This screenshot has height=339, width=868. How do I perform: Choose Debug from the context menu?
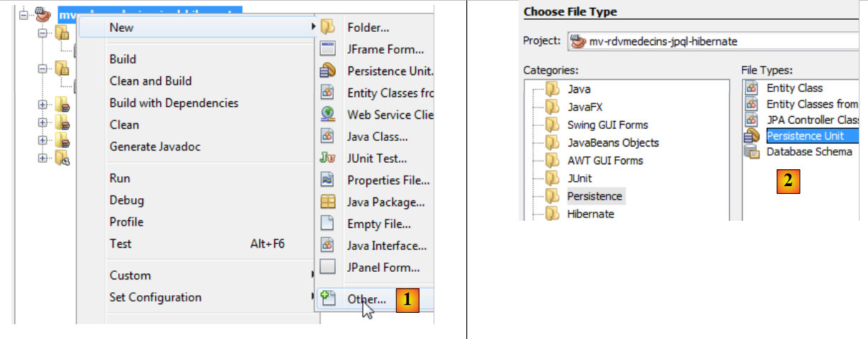point(127,200)
